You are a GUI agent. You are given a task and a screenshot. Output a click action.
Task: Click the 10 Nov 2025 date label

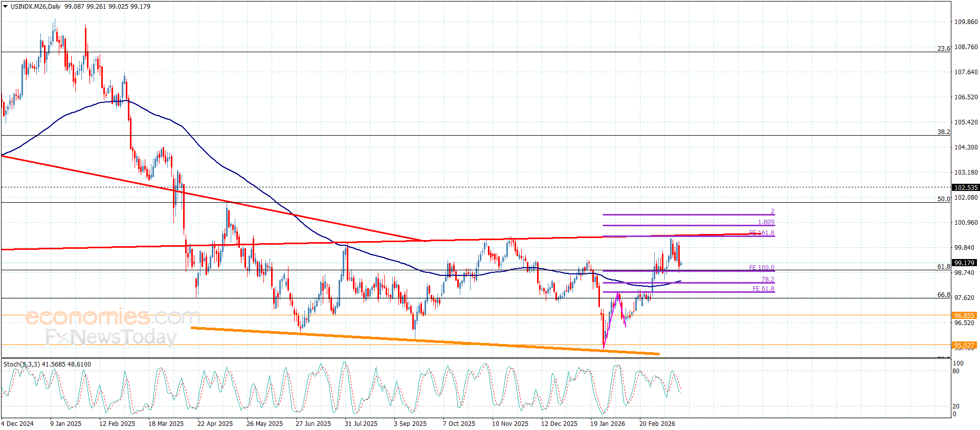510,423
